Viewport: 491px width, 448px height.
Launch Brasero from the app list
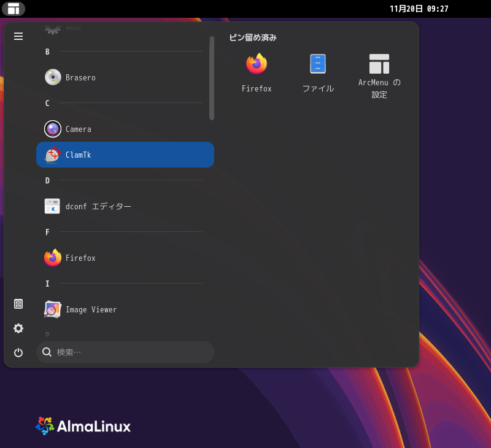coord(125,77)
